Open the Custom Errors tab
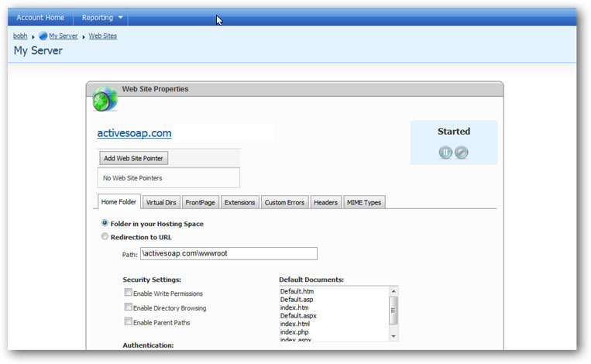The image size is (591, 364). click(x=284, y=202)
